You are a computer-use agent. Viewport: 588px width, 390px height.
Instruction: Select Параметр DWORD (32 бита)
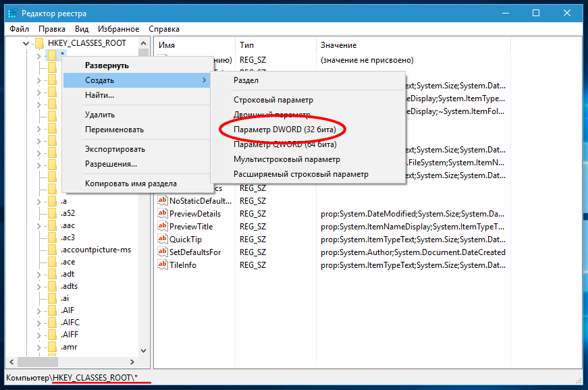click(307, 130)
